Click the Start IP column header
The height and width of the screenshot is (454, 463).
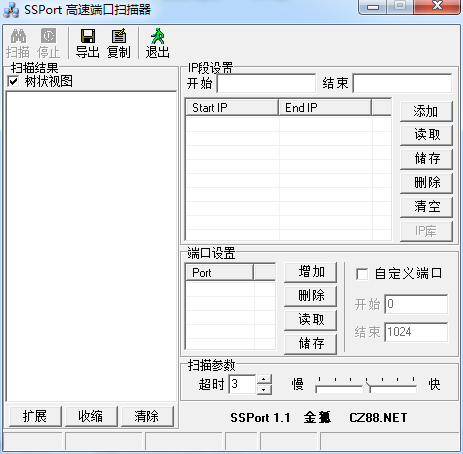tap(232, 108)
